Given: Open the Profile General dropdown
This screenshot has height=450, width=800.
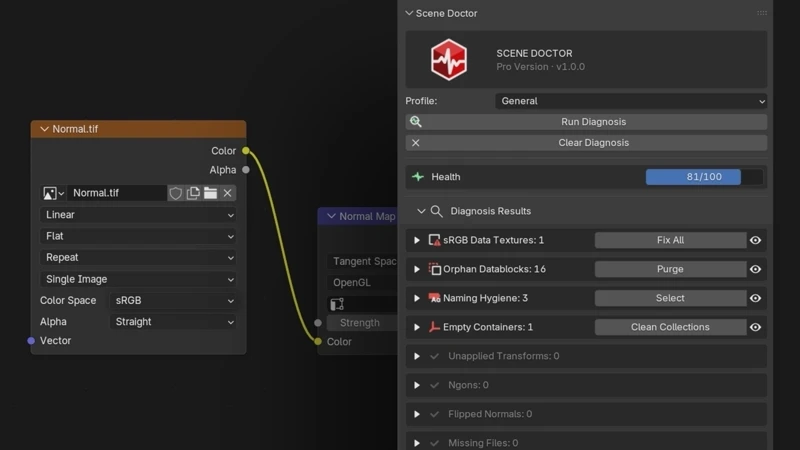Looking at the screenshot, I should [x=631, y=101].
